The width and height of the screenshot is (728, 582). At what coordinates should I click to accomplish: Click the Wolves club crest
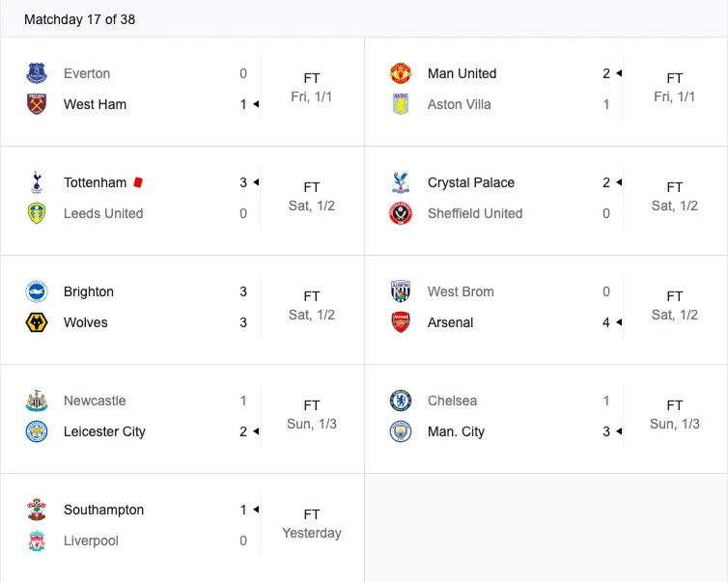click(37, 322)
